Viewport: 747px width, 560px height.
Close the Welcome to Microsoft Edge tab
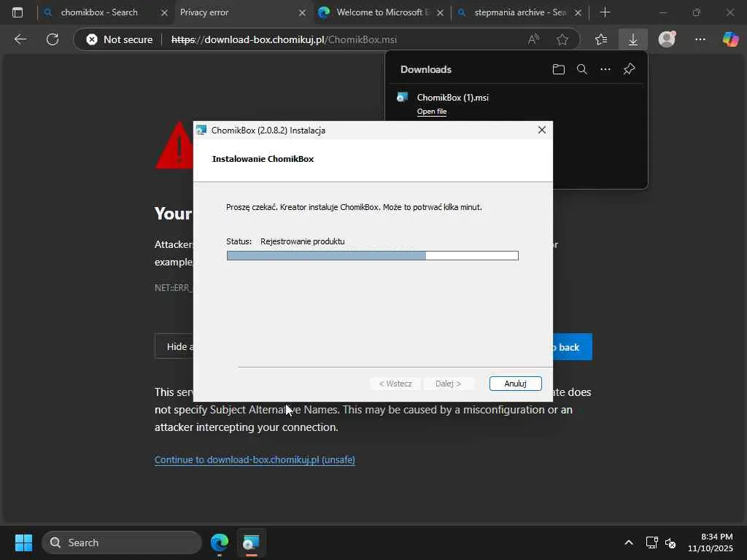440,13
